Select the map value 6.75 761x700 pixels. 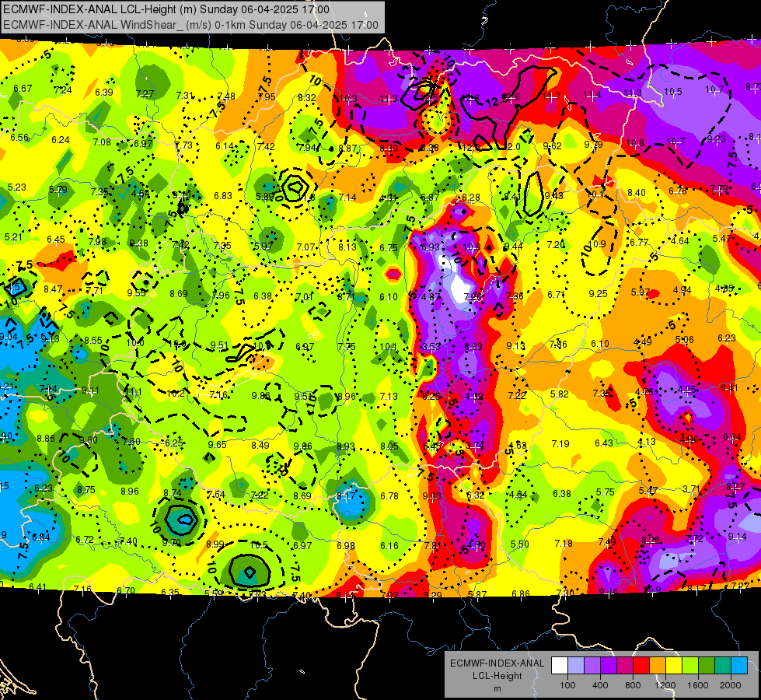pos(389,248)
